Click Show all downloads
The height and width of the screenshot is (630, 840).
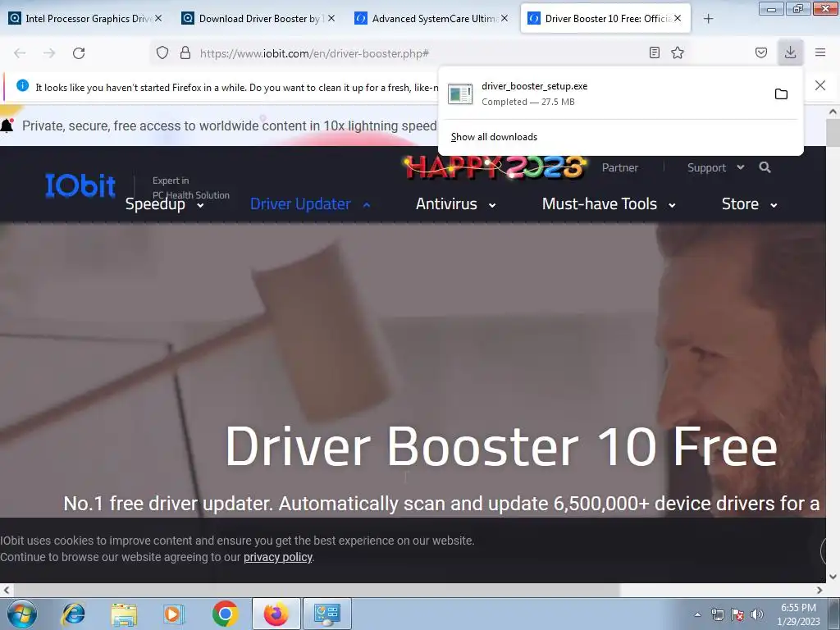(494, 137)
